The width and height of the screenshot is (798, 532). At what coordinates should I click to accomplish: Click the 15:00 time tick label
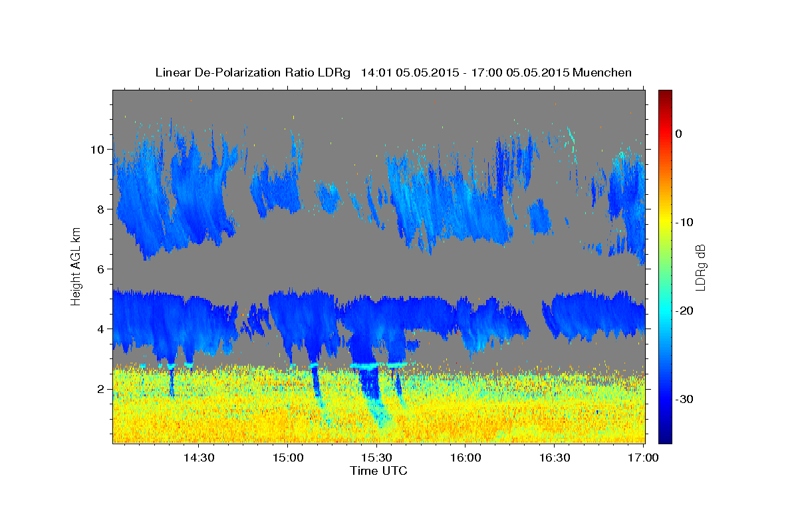pyautogui.click(x=287, y=458)
